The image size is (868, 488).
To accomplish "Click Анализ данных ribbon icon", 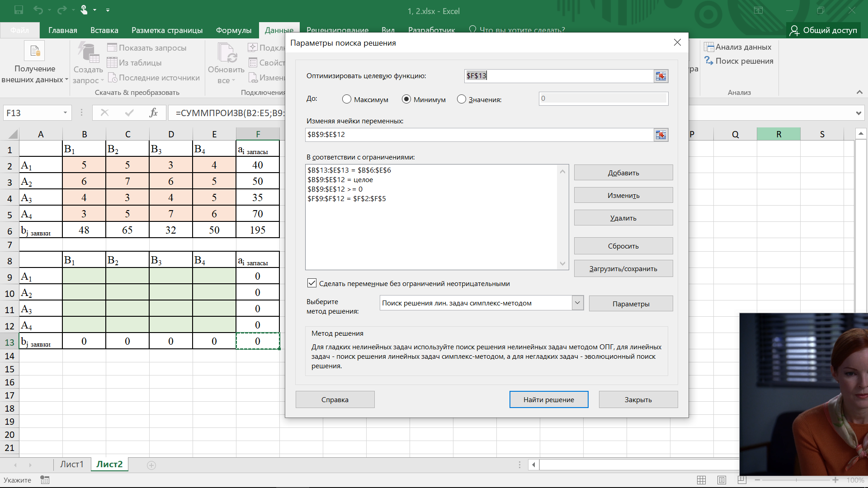I will click(709, 47).
